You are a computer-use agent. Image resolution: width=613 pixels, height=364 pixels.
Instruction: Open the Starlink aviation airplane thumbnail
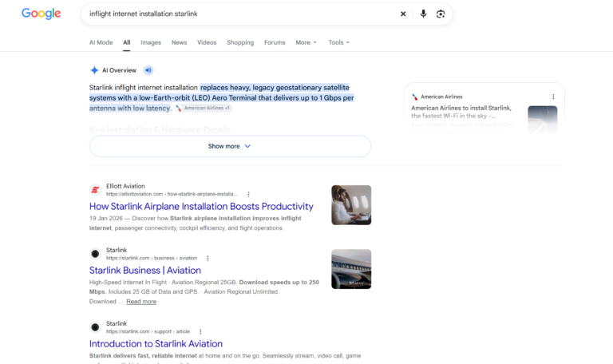351,269
